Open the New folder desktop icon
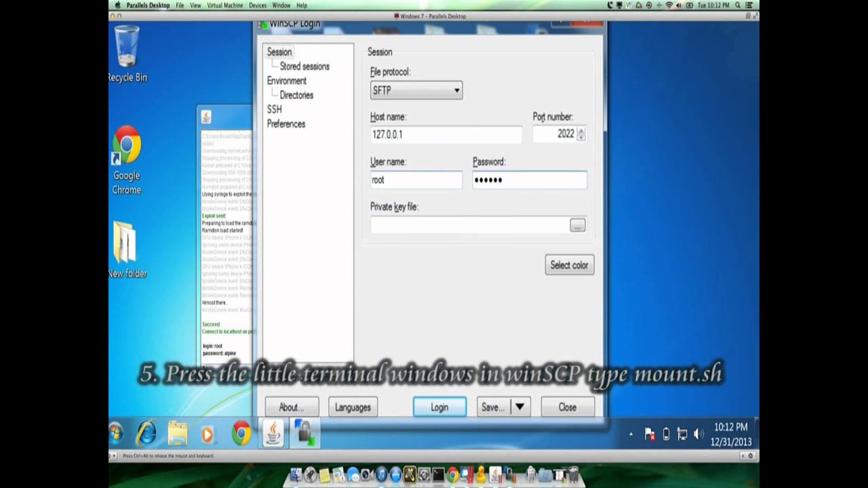 pyautogui.click(x=127, y=249)
